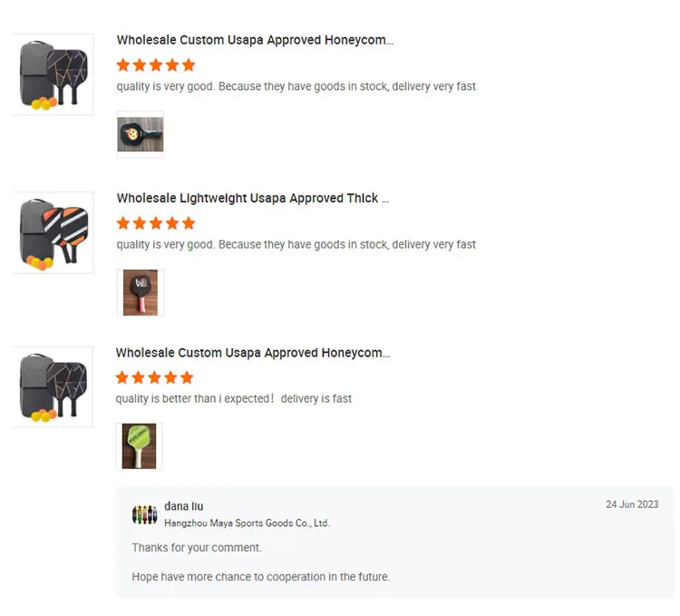Viewport: 680px width, 616px height.
Task: Open 'Wholesale Lightweight Usapa Approved Thick' title
Action: (x=253, y=199)
